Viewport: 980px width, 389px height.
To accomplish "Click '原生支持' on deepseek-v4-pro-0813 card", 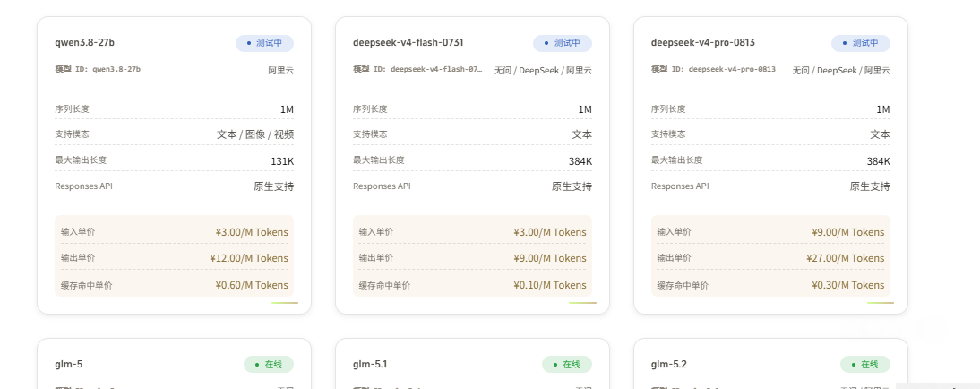I will [x=870, y=186].
